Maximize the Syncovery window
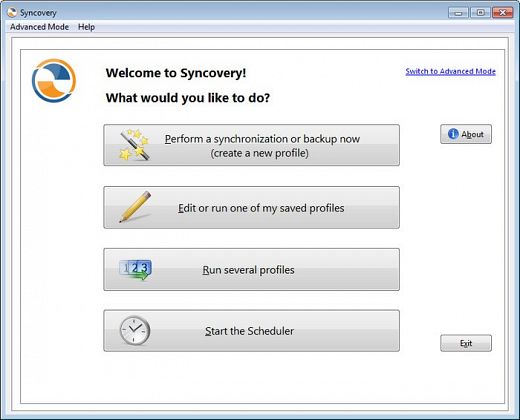 (480, 13)
